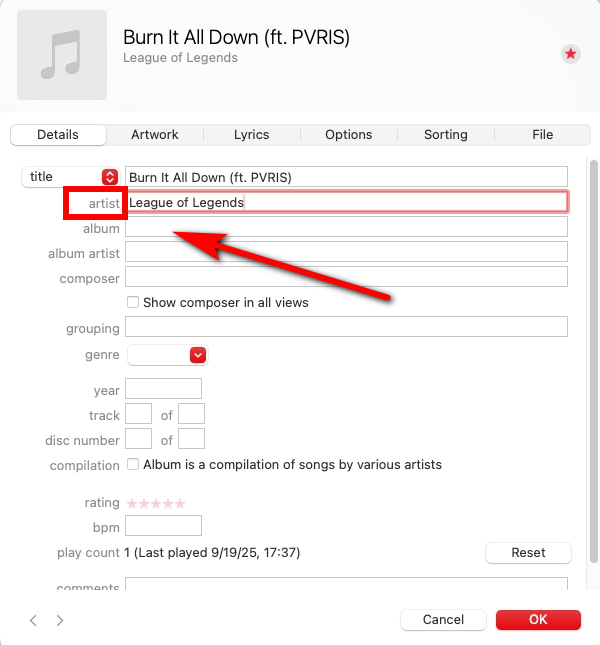
Task: Open the Sorting tab
Action: tap(446, 135)
